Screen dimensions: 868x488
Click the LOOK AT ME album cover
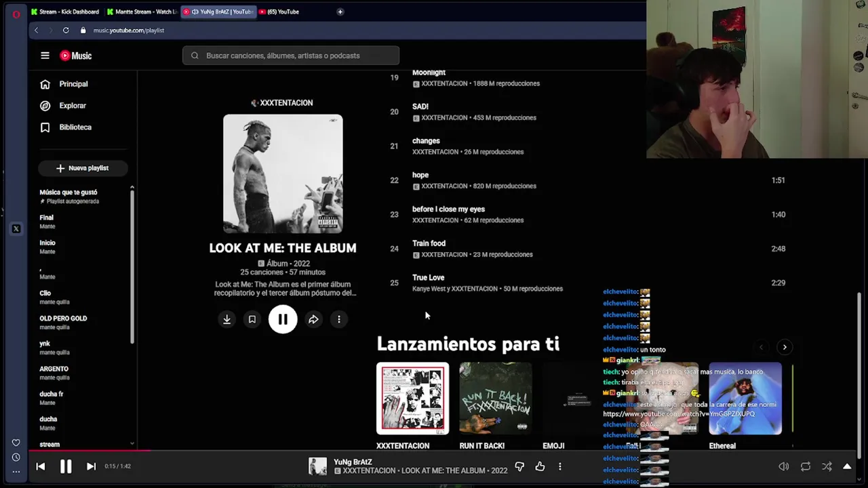click(283, 174)
